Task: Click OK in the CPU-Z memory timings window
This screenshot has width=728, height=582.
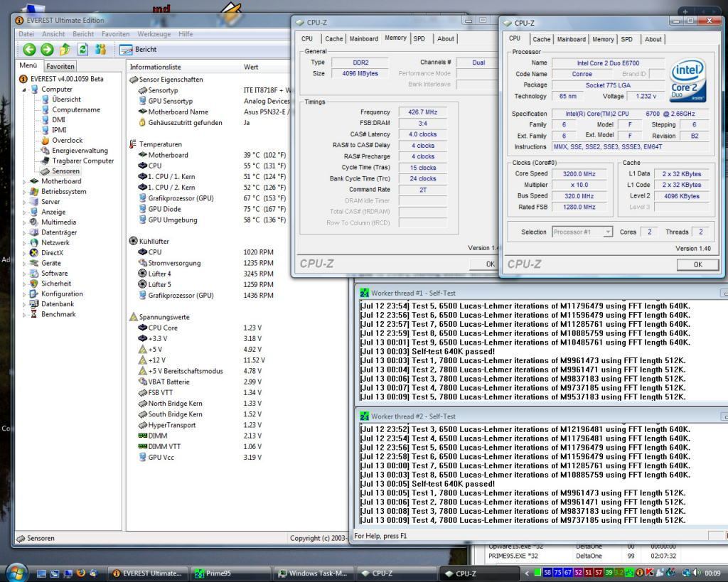Action: tap(484, 264)
